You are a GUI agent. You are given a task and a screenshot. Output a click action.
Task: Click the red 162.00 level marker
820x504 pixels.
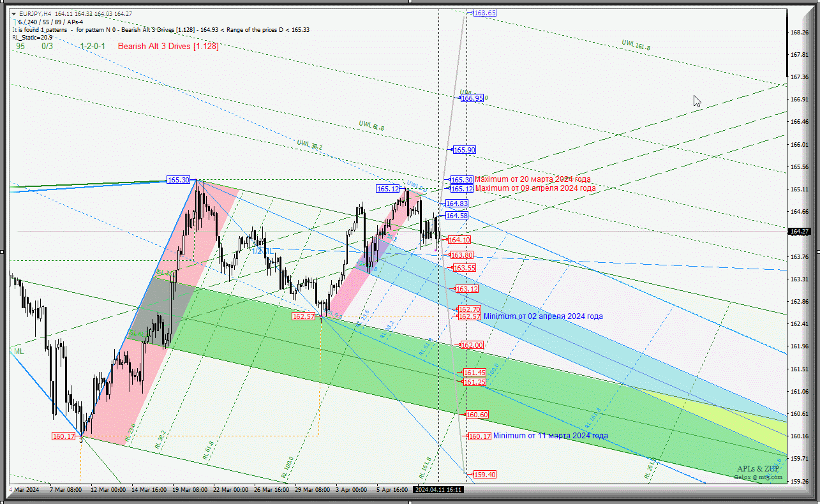coord(472,345)
